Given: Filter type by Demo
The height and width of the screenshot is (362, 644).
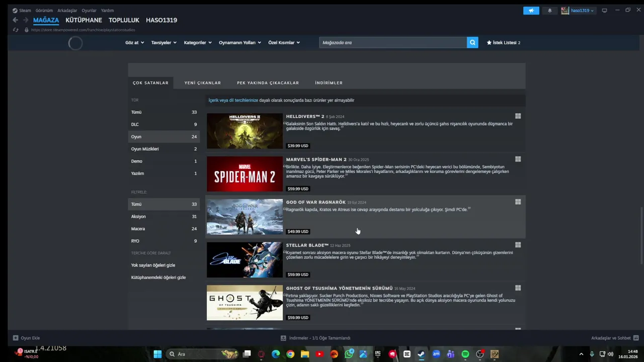Looking at the screenshot, I should [164, 161].
